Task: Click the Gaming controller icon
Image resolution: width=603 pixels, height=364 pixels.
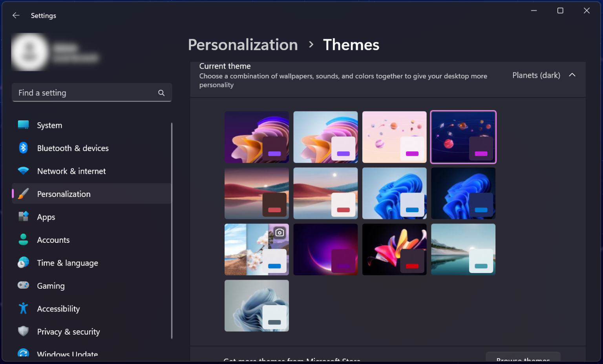Action: pos(24,285)
